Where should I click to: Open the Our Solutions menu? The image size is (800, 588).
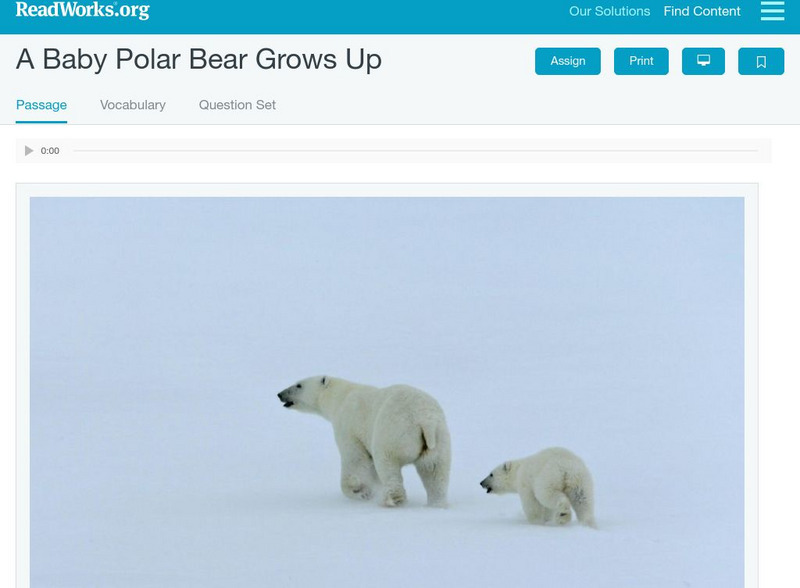point(609,11)
